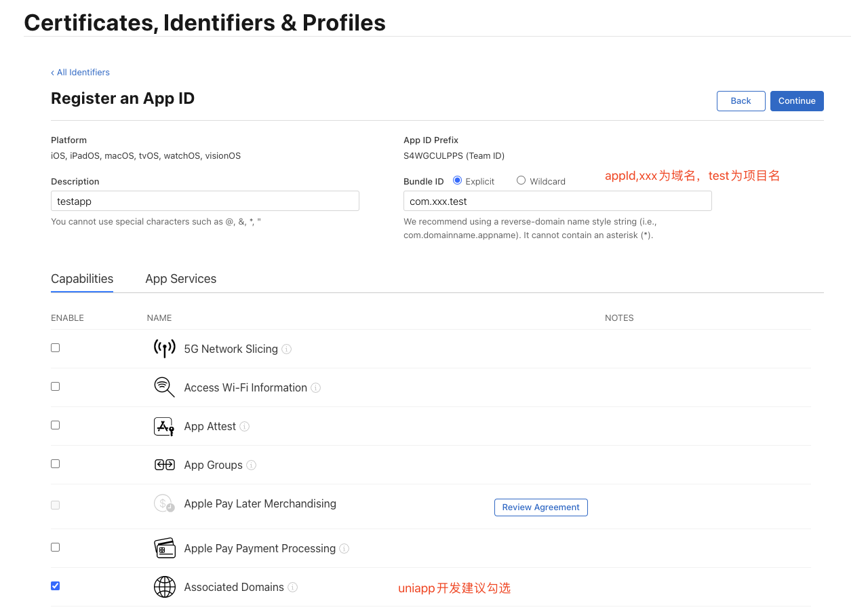Image resolution: width=868 pixels, height=614 pixels.
Task: Select the Explicit Bundle ID radio button
Action: [x=457, y=180]
